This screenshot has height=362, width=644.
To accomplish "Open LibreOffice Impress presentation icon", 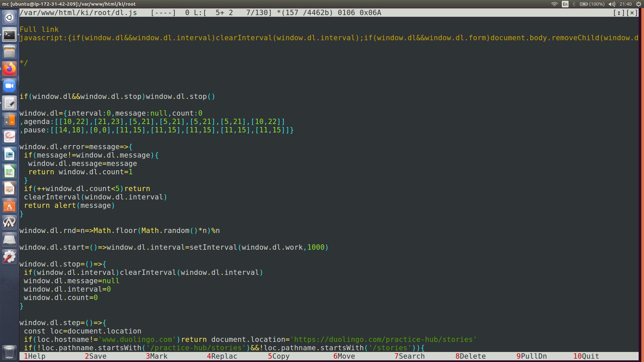I will coord(9,189).
